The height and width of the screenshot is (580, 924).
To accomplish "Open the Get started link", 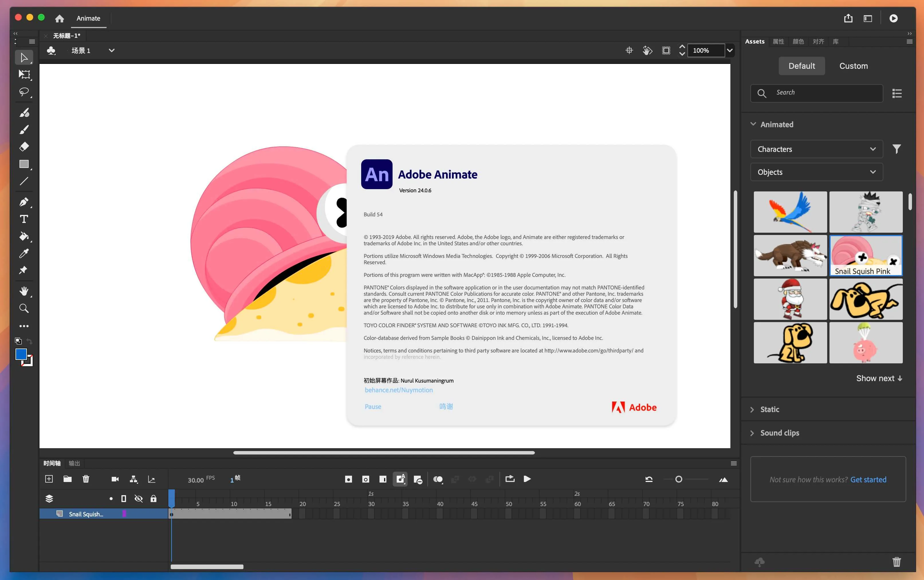I will pos(868,479).
